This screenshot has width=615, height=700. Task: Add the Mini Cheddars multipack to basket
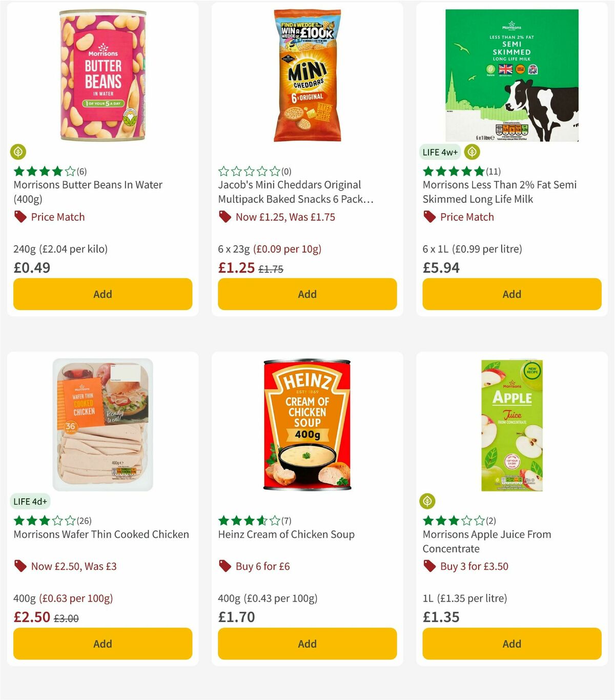click(x=306, y=294)
